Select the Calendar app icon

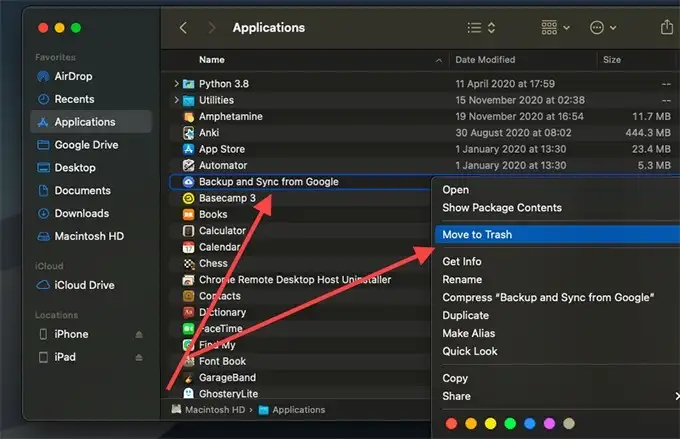pos(189,247)
